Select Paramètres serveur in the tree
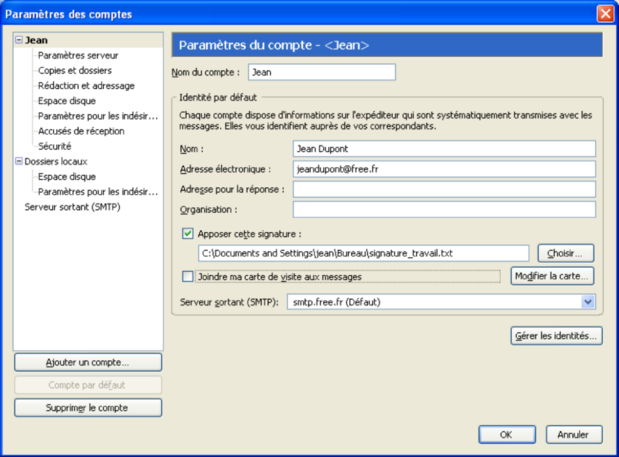The image size is (619, 457). click(77, 56)
